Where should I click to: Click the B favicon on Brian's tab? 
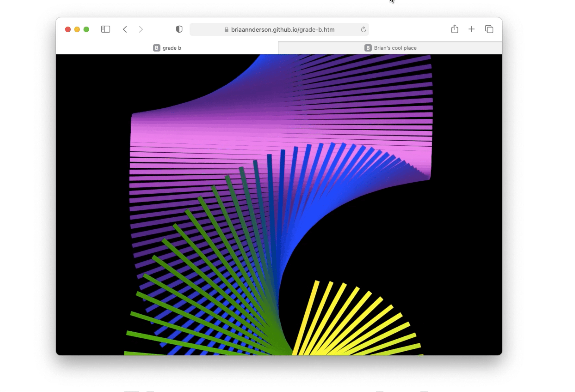coord(368,48)
